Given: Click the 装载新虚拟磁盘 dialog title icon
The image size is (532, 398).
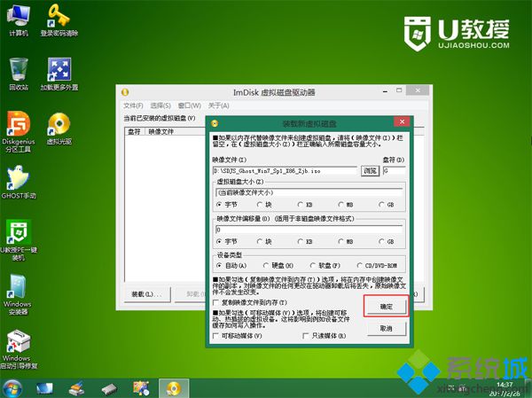Looking at the screenshot, I should [x=215, y=123].
